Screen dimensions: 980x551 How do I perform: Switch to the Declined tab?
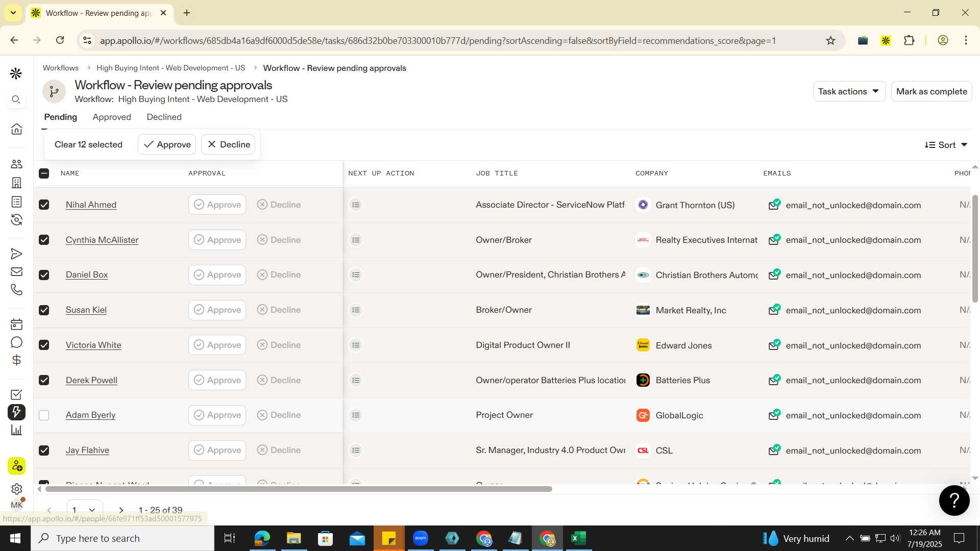click(x=164, y=117)
